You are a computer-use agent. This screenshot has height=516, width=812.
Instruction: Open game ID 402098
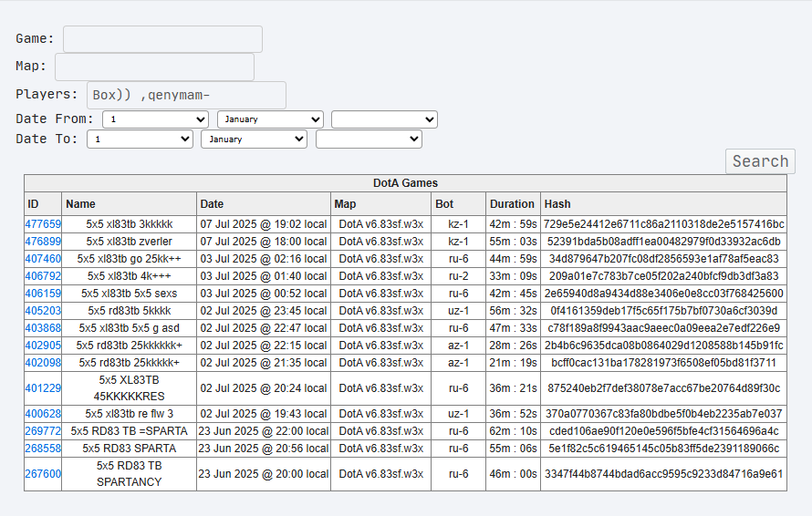(43, 363)
